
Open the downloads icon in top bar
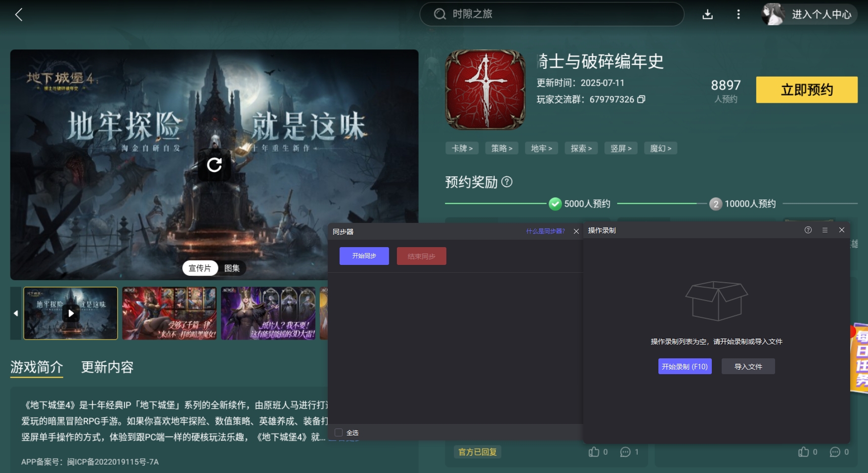point(708,14)
